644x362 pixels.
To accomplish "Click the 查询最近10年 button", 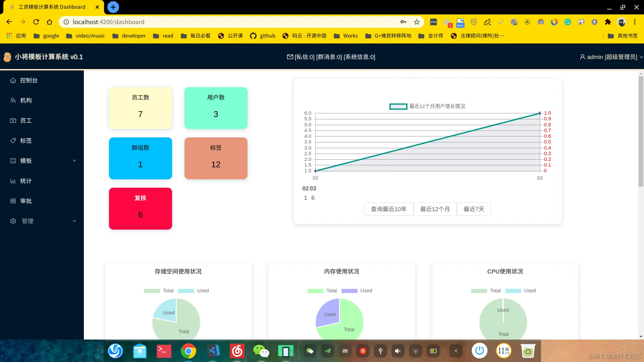I will coord(388,209).
